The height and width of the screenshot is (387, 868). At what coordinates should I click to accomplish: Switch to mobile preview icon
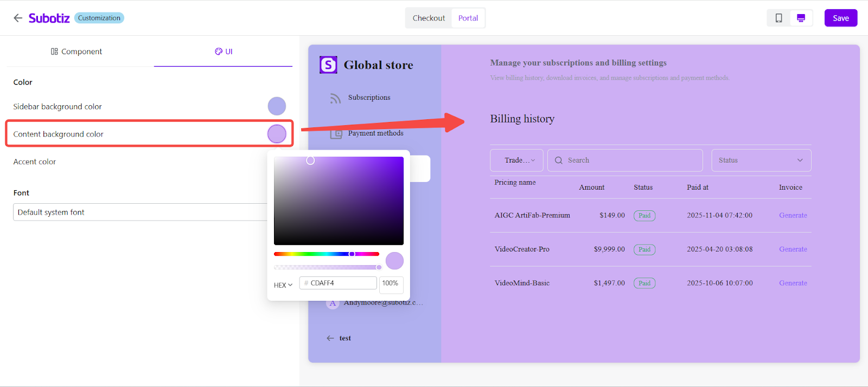(x=778, y=18)
